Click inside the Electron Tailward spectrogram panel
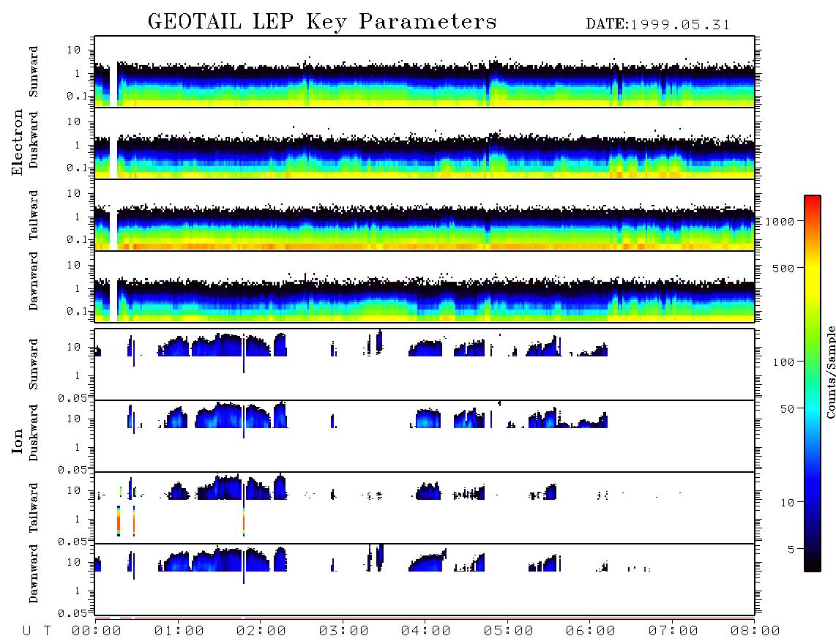The width and height of the screenshot is (836, 644). 425,215
